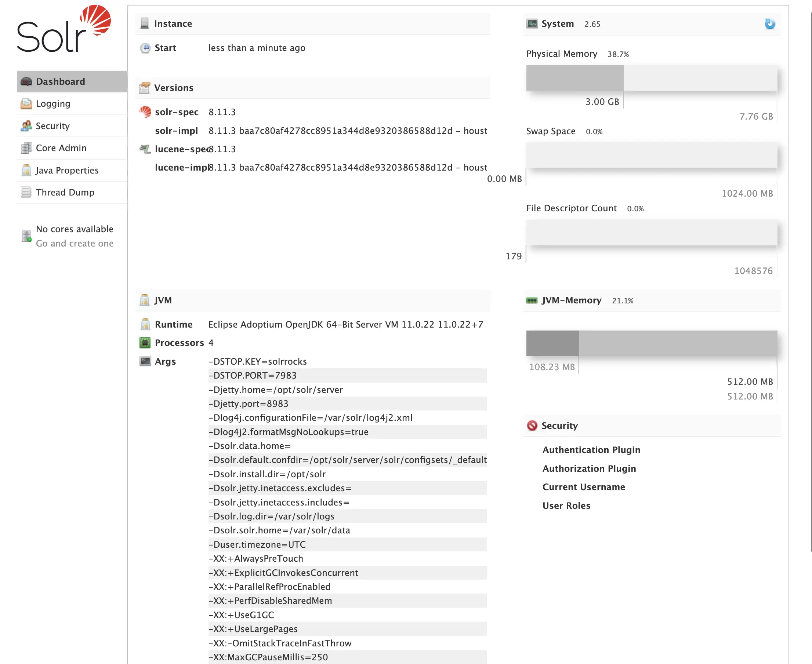
Task: Go to the Security page in sidebar
Action: point(72,126)
